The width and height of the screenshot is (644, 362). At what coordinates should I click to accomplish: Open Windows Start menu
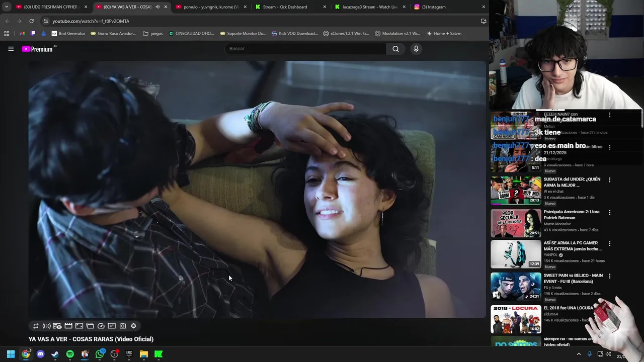11,354
